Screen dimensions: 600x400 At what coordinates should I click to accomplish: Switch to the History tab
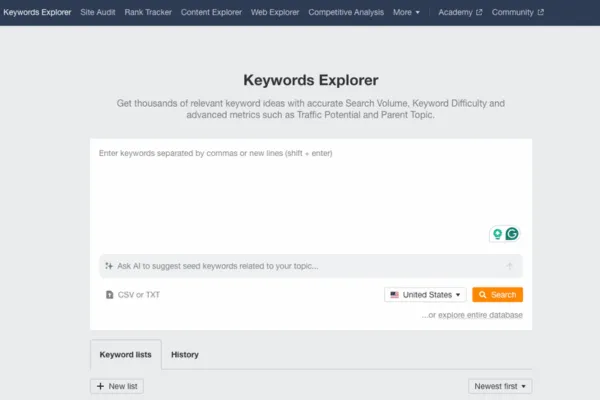click(x=184, y=355)
